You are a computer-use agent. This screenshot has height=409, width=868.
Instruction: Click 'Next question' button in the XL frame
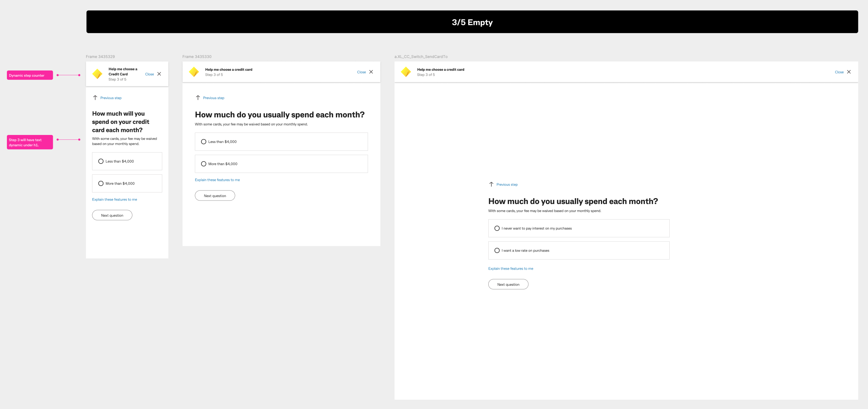[508, 284]
